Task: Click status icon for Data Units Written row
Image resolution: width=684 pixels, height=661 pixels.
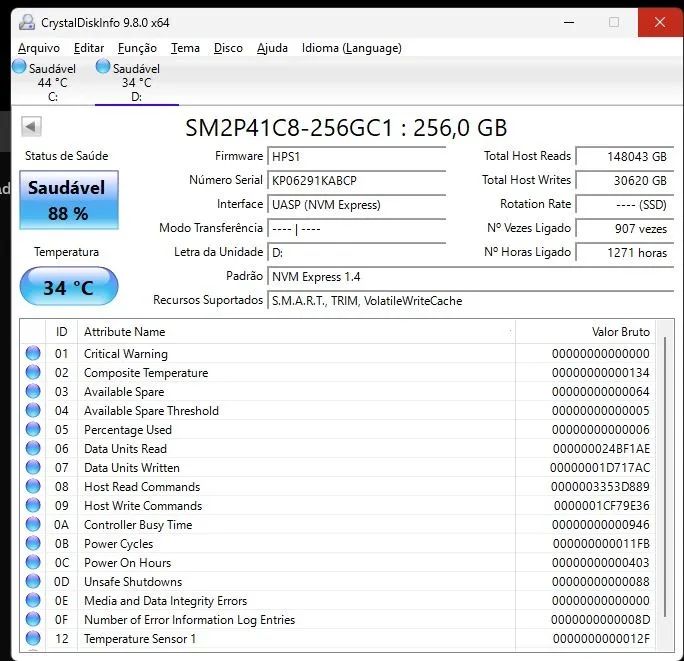Action: point(33,467)
